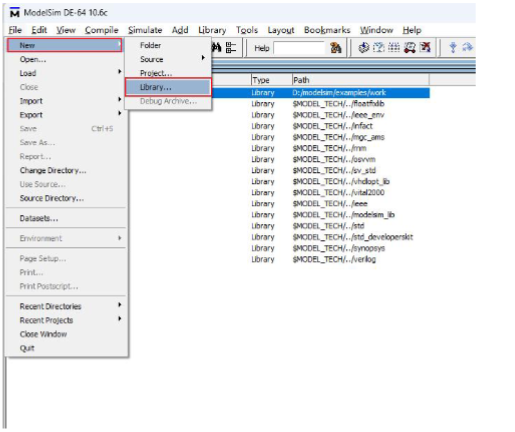Click the Type column header
515x432 pixels.
click(x=271, y=80)
